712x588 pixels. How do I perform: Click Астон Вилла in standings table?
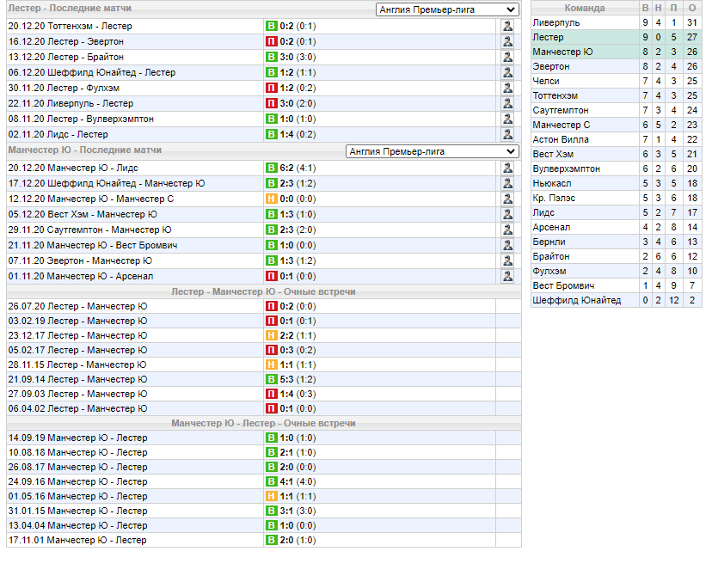tap(561, 139)
